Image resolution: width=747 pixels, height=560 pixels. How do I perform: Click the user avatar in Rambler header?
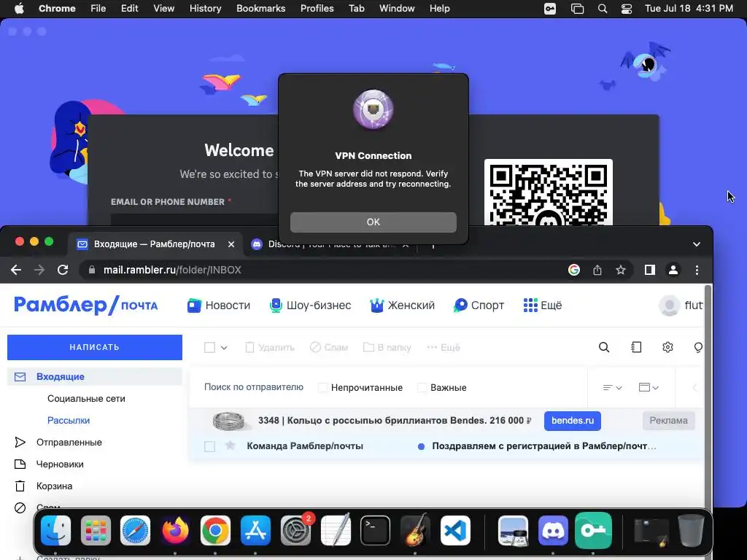click(x=669, y=306)
